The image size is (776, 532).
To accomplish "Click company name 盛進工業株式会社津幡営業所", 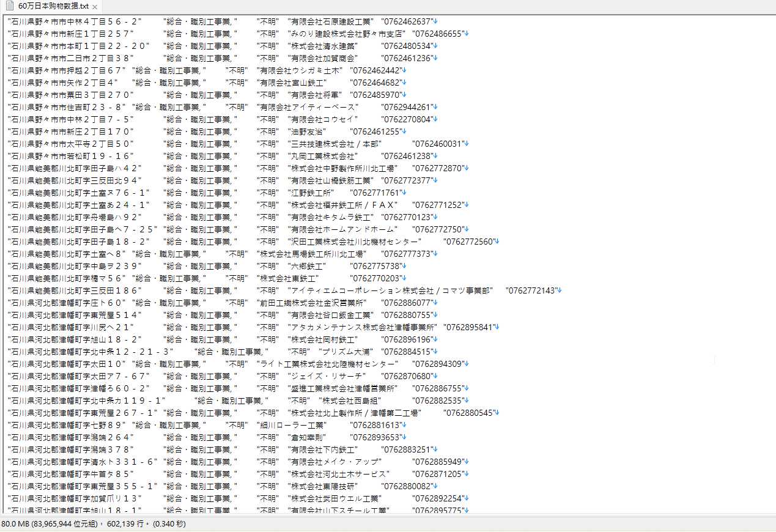I will (343, 388).
